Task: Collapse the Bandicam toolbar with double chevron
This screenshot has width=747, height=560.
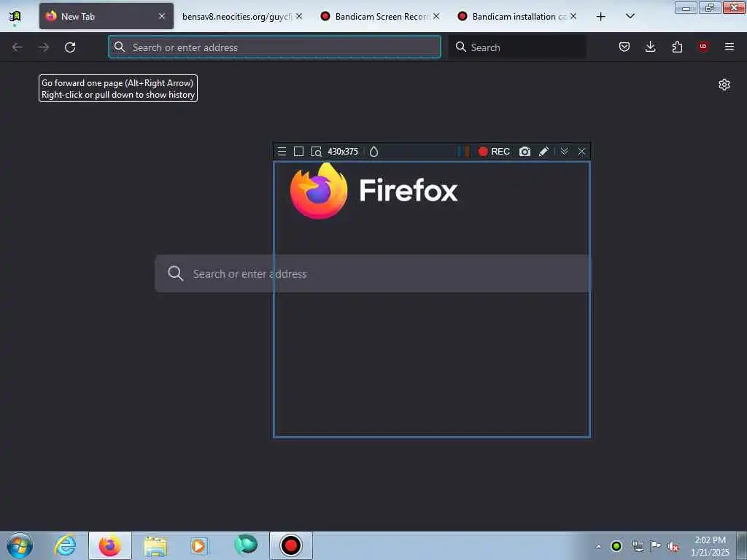Action: pyautogui.click(x=564, y=152)
